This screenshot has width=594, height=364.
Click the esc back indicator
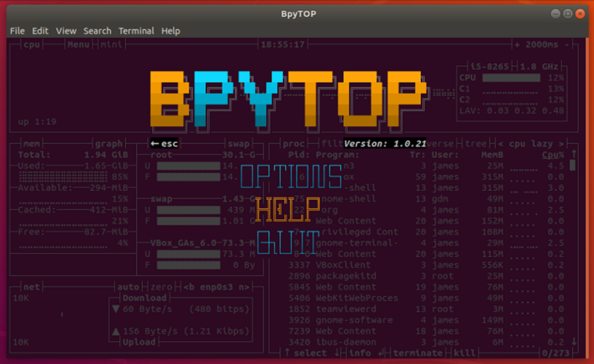click(x=164, y=143)
